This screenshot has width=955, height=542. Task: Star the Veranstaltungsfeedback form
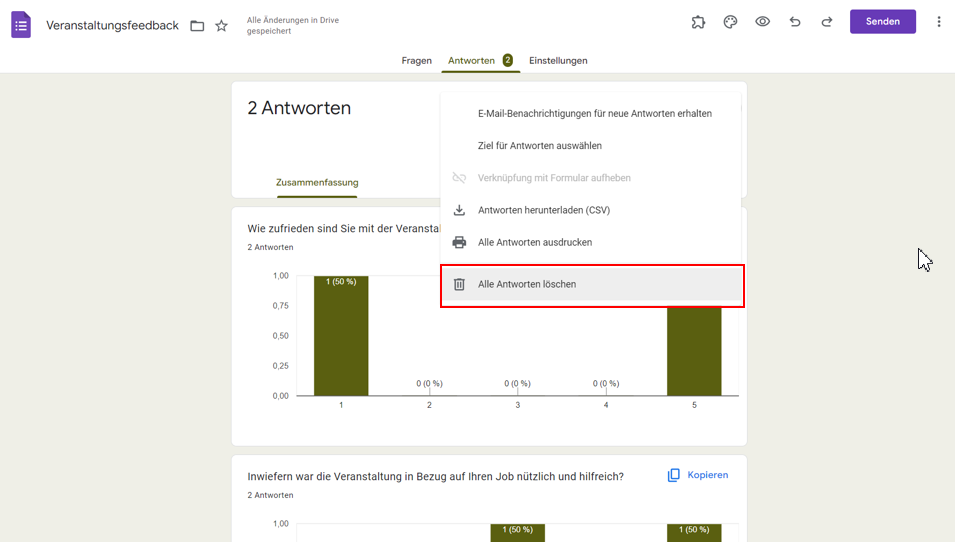(222, 26)
